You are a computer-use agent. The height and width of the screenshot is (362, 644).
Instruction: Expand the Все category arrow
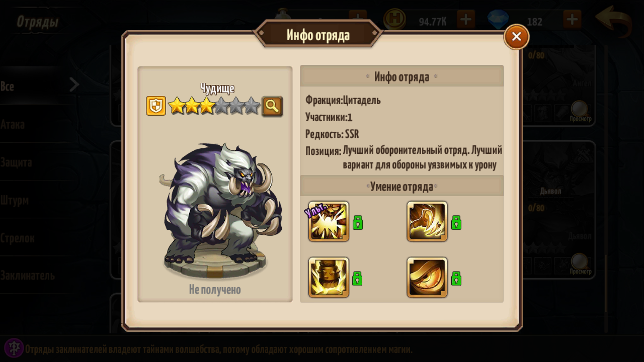click(74, 85)
